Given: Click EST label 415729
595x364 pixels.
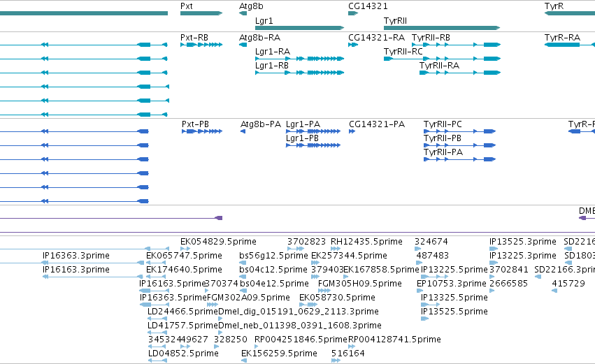Looking at the screenshot, I should click(568, 284).
